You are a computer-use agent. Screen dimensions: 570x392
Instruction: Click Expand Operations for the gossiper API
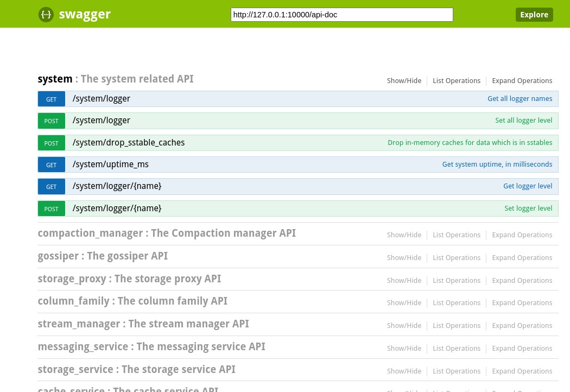coord(522,257)
